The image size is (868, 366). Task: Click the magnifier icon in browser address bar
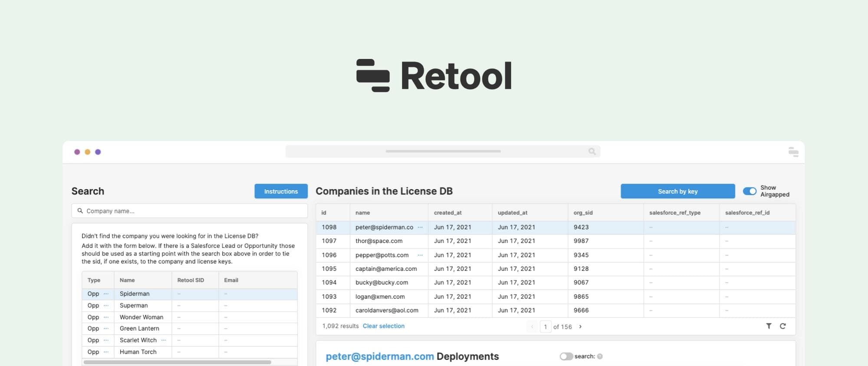[x=592, y=152]
